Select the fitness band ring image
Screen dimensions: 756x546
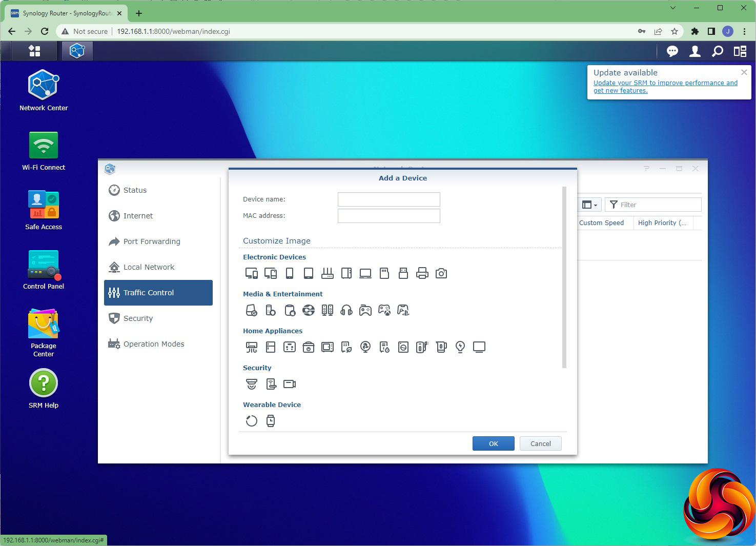pyautogui.click(x=252, y=421)
